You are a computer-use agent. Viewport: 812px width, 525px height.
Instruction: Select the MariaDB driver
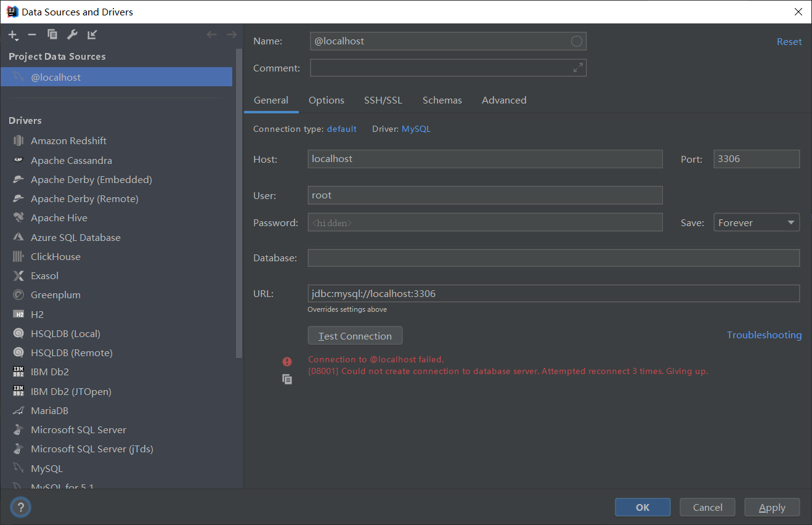point(116,410)
